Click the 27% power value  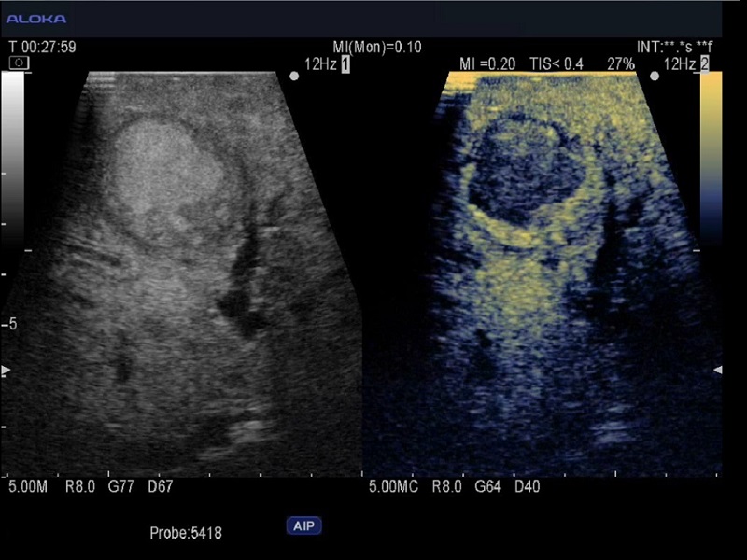pyautogui.click(x=619, y=63)
